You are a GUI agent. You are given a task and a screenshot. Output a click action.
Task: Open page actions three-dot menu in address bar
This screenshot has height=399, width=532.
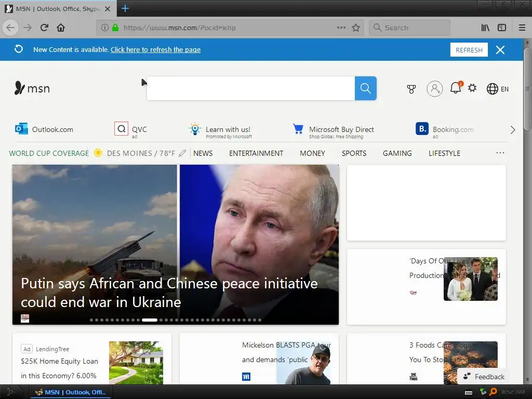tap(341, 28)
